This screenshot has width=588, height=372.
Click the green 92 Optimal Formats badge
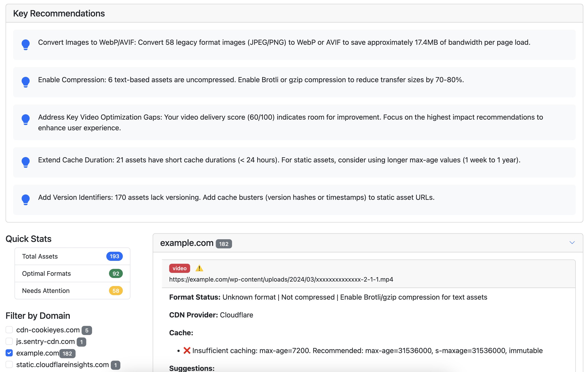(x=115, y=273)
